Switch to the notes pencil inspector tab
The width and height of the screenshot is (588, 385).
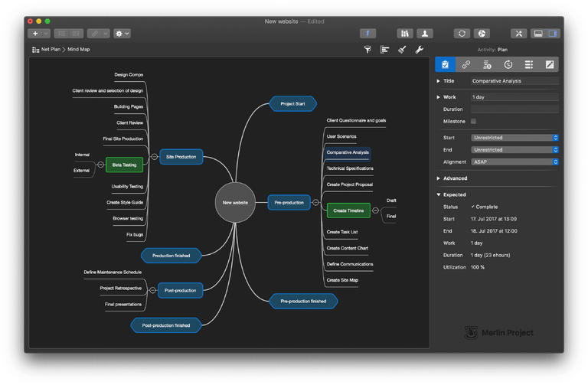tap(549, 65)
